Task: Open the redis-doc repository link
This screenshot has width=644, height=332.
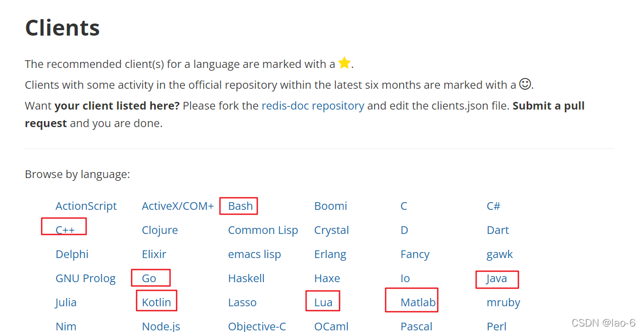Action: point(313,106)
